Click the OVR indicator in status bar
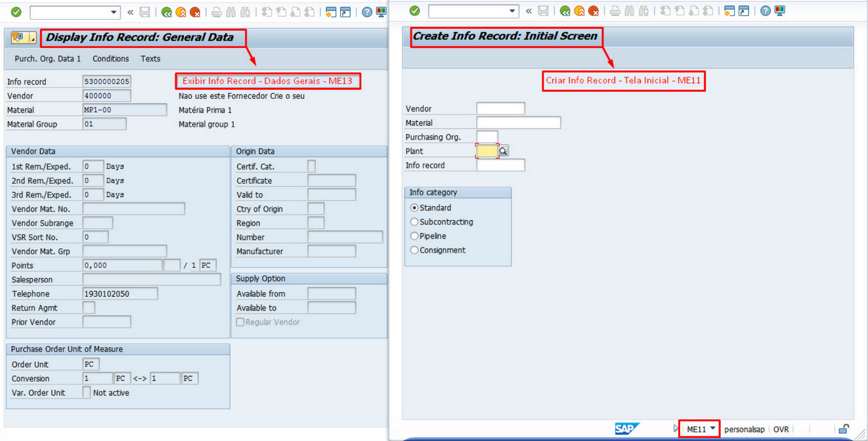 coord(781,429)
